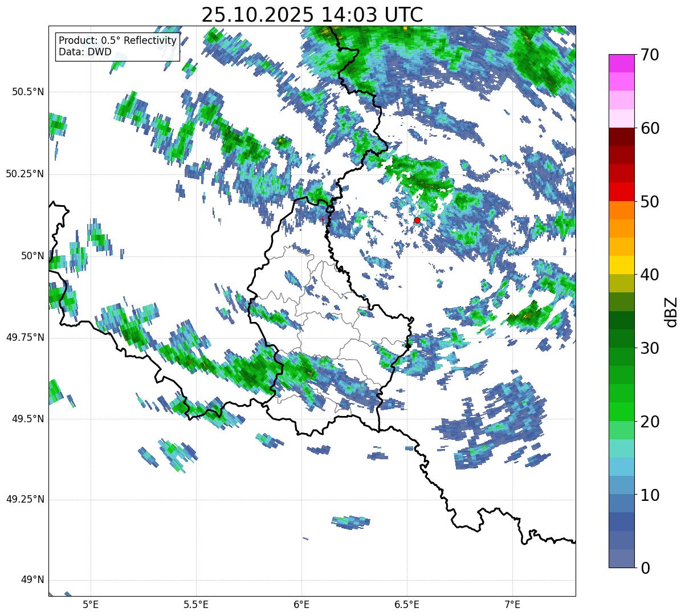The height and width of the screenshot is (616, 685).
Task: Click the magenta top colorbar segment
Action: point(621,63)
